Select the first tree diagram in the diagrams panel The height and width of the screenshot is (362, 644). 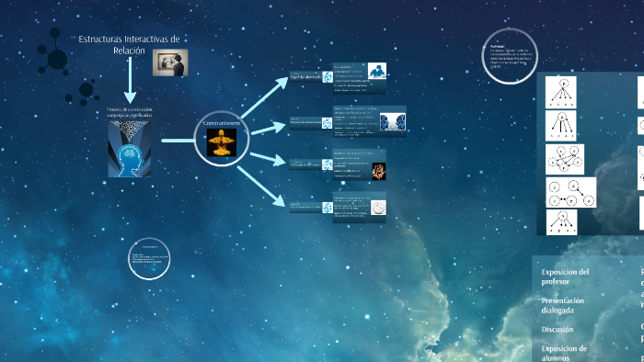(x=560, y=92)
